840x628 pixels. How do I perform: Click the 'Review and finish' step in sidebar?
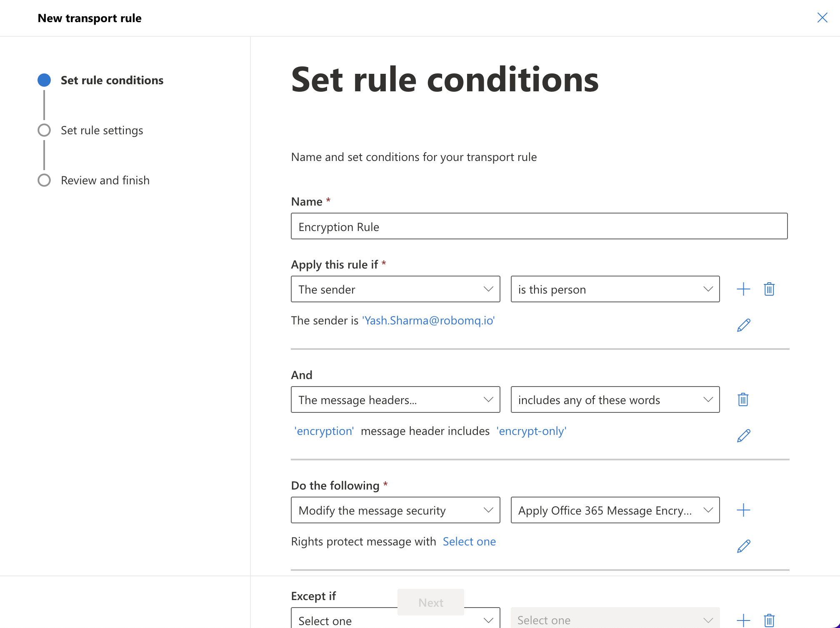[x=105, y=179]
